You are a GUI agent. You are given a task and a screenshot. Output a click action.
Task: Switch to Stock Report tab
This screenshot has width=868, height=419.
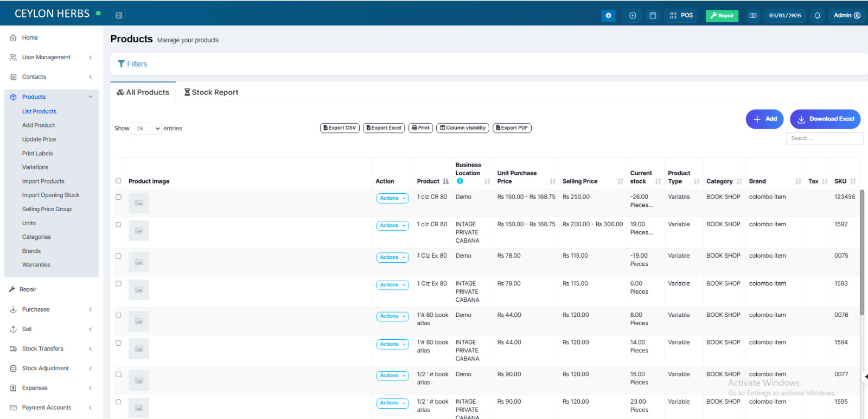[x=211, y=92]
